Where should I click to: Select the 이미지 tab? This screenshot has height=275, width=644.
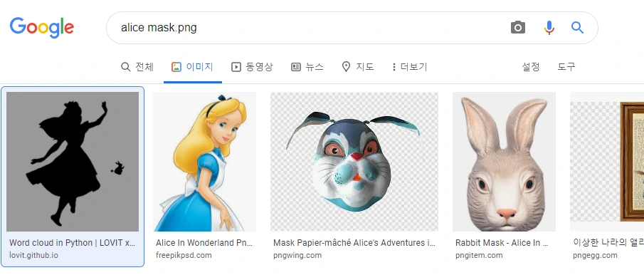point(193,66)
